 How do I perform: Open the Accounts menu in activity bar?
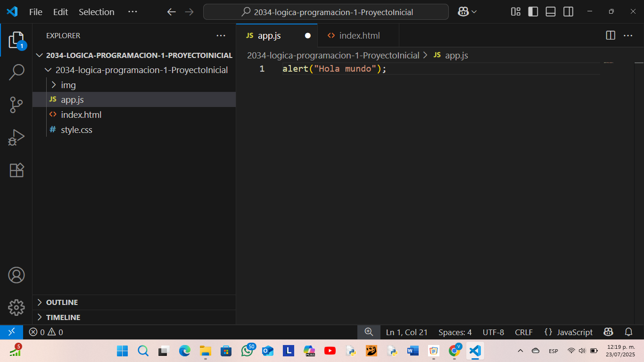coord(16,275)
